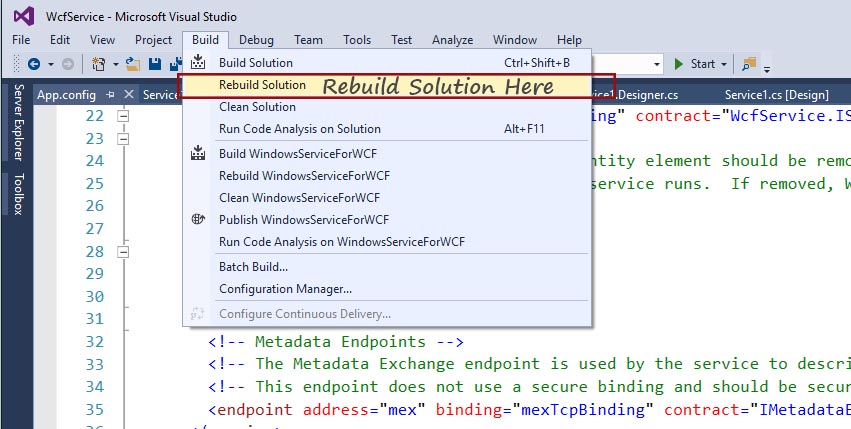The image size is (851, 429).
Task: Close the App.config tab with its X
Action: 129,94
